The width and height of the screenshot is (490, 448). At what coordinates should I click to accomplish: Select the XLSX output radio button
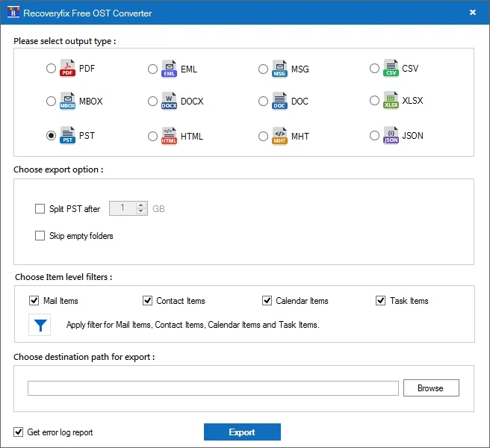pos(374,100)
